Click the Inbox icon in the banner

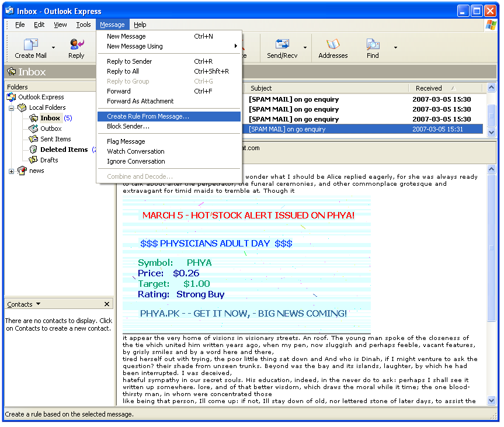point(12,71)
